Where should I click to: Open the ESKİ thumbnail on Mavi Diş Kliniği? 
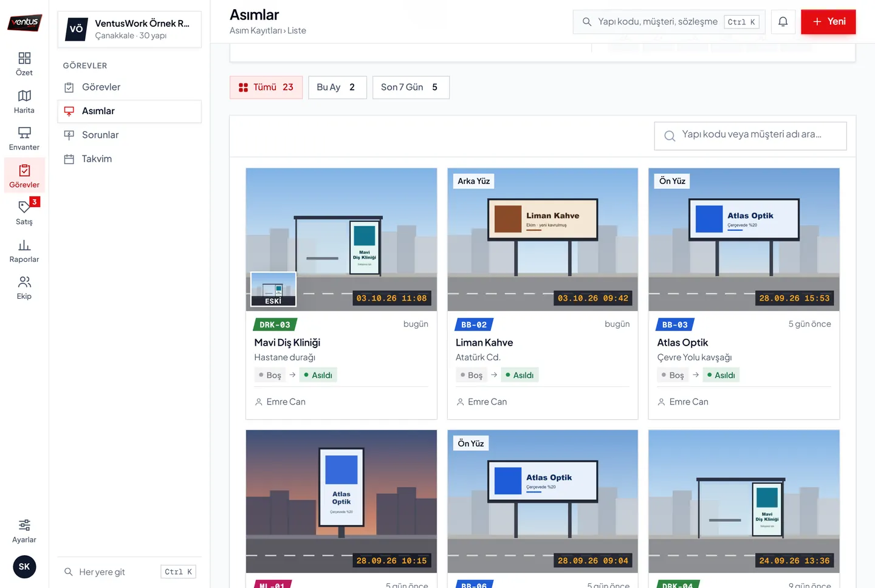point(273,289)
